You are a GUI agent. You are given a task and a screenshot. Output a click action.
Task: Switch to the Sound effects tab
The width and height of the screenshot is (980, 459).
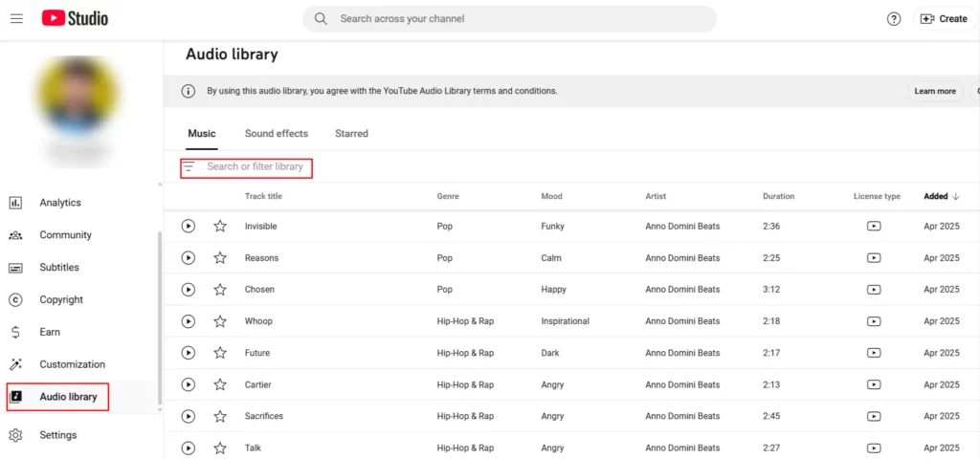pos(277,134)
